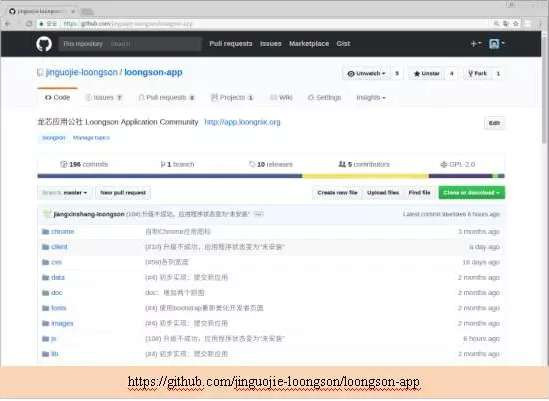Open the chrome folder
The height and width of the screenshot is (401, 549).
(x=62, y=231)
